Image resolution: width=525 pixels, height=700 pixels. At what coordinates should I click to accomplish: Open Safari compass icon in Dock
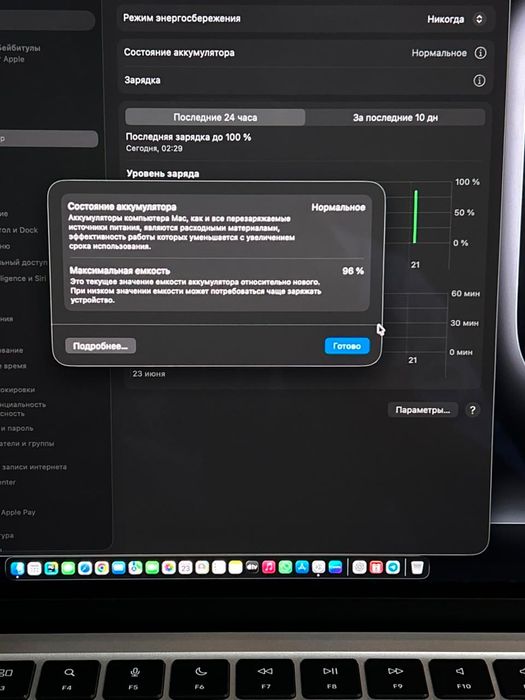(x=85, y=568)
